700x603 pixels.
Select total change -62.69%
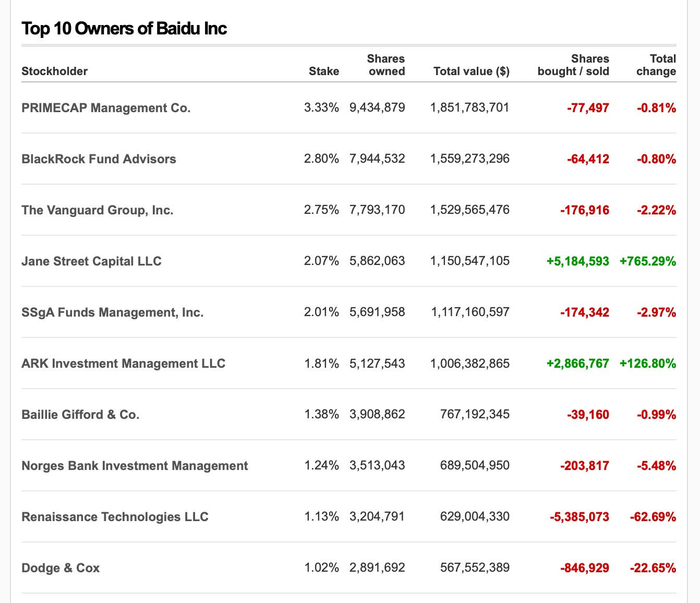click(653, 517)
